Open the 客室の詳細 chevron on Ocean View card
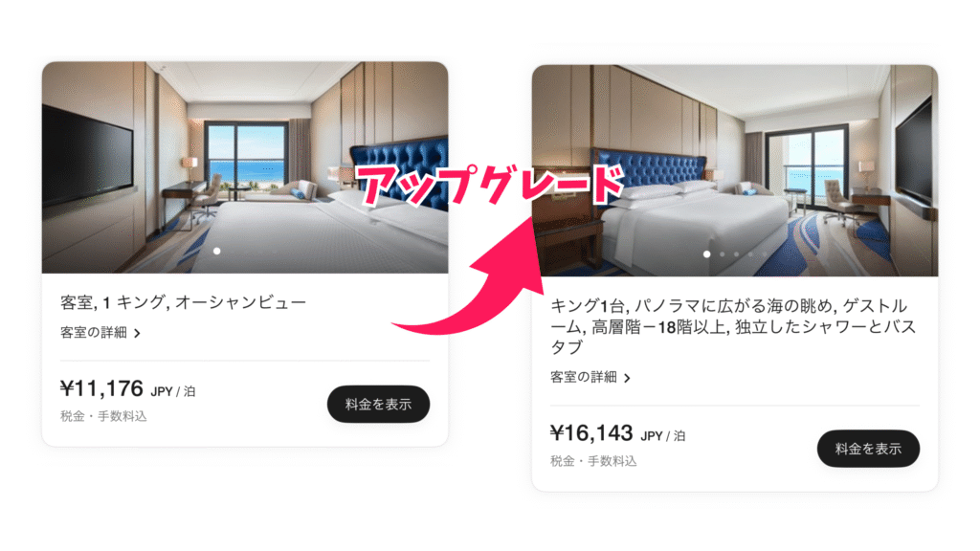The image size is (980, 551). [138, 333]
